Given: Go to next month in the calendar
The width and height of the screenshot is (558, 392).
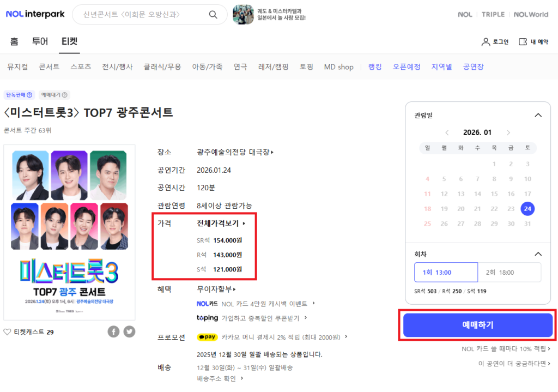Looking at the screenshot, I should (508, 131).
